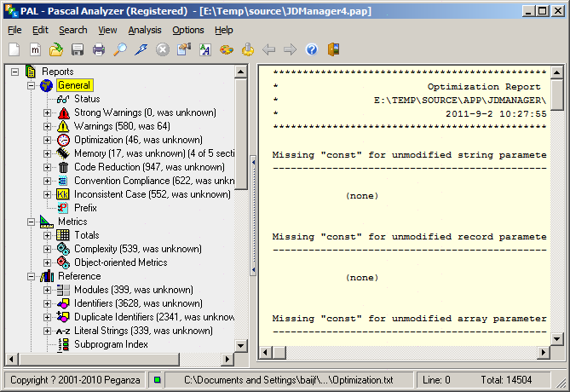Click the trash can Code Reduction icon
Screen dimensions: 570x392
(63, 167)
